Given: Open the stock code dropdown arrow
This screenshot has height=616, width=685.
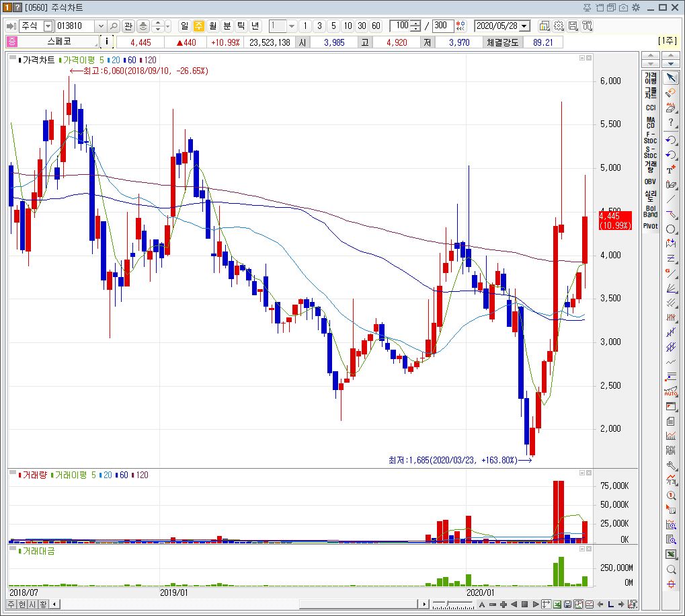Looking at the screenshot, I should [x=101, y=26].
